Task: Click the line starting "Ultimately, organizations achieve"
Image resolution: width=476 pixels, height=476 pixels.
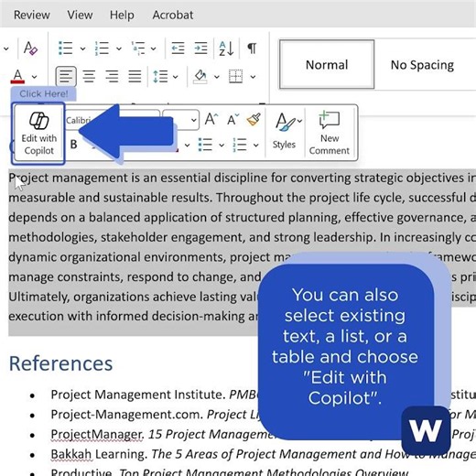Action: [x=134, y=297]
